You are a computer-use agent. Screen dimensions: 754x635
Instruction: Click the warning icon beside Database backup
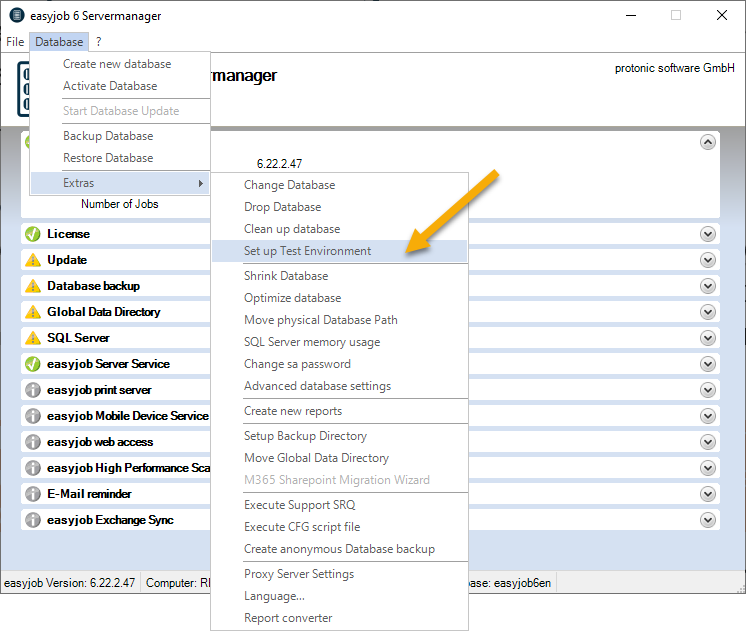[33, 286]
